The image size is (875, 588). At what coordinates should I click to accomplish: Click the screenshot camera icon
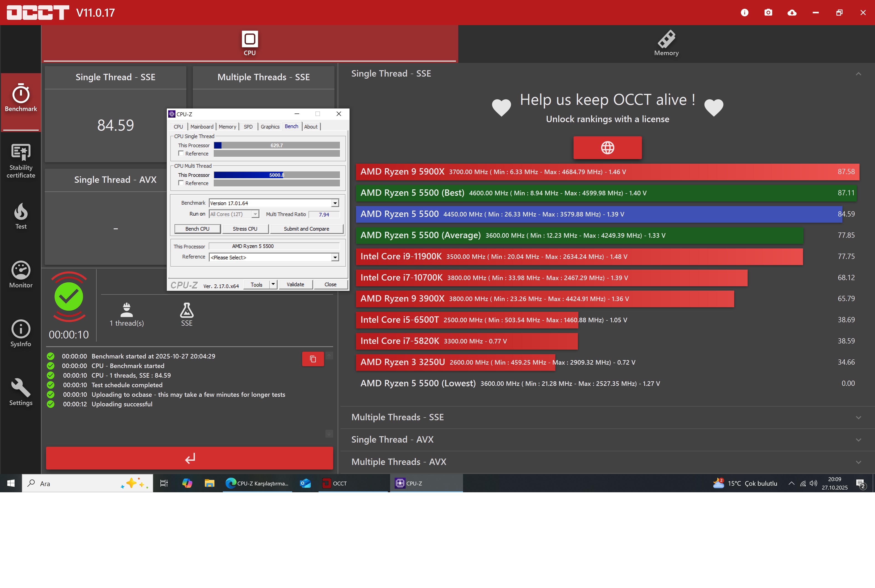tap(768, 12)
